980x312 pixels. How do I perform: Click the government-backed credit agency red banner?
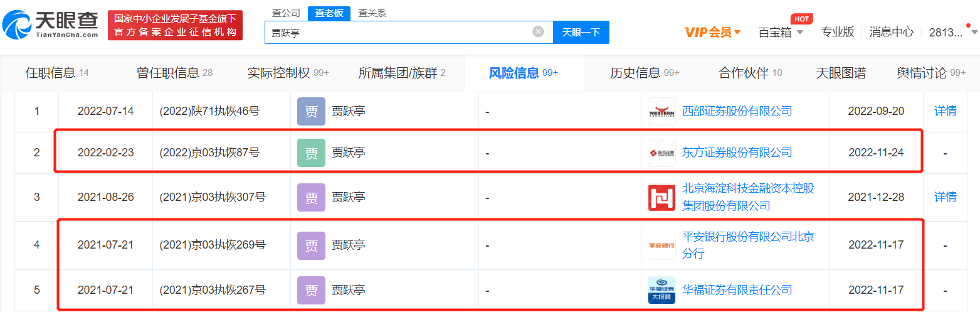(x=175, y=25)
